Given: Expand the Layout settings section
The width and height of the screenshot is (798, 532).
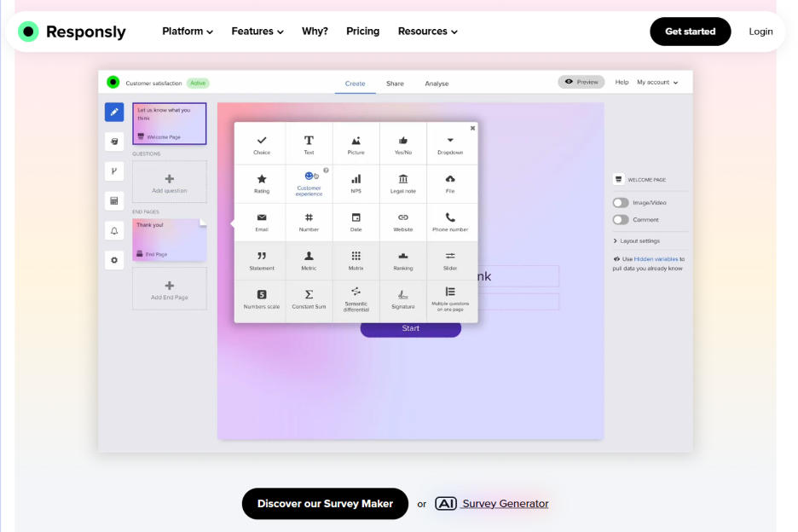Looking at the screenshot, I should [639, 240].
